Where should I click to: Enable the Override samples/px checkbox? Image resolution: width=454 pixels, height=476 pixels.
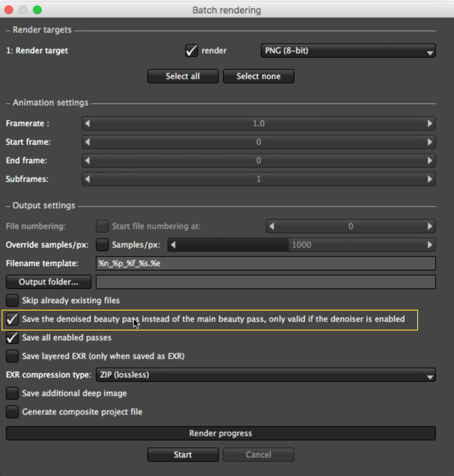tap(102, 245)
